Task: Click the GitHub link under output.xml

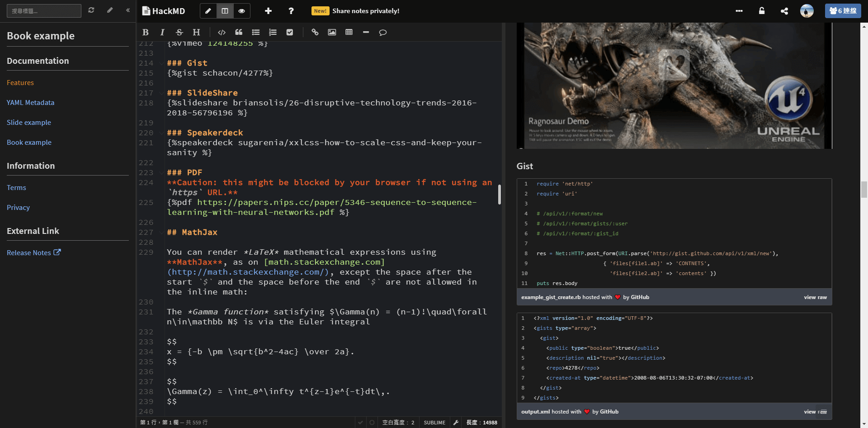Action: 609,412
